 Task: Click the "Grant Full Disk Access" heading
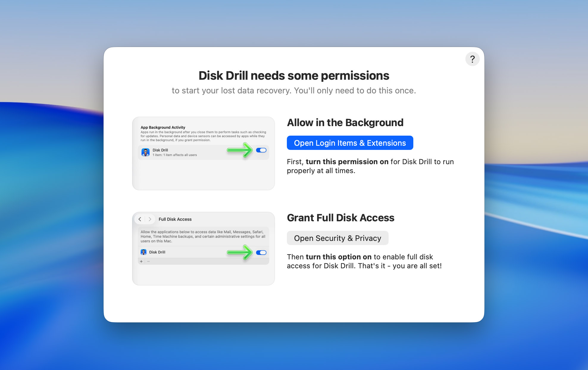point(340,218)
